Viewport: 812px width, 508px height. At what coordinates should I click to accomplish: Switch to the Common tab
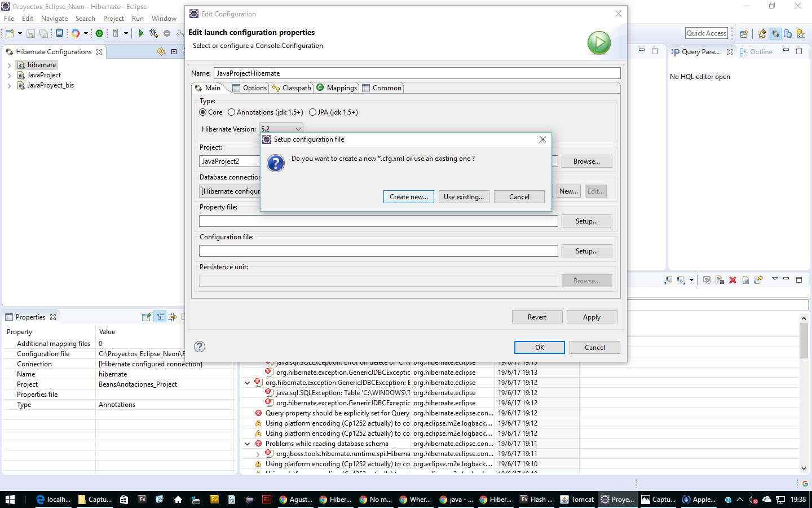point(382,88)
